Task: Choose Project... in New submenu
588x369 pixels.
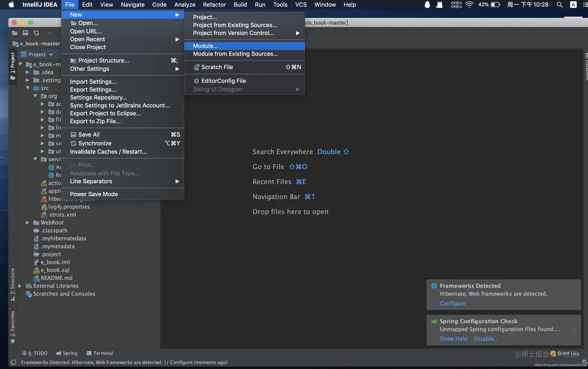Action: 245,17
